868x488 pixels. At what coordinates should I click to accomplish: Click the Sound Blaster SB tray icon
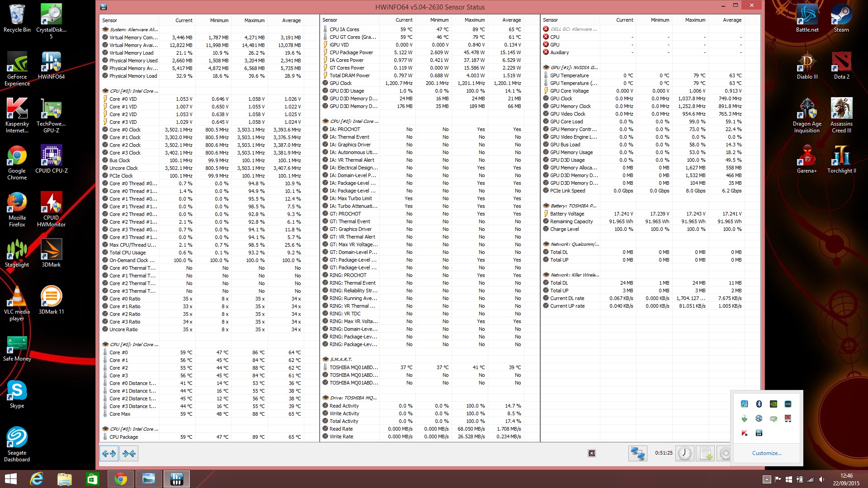point(788,404)
